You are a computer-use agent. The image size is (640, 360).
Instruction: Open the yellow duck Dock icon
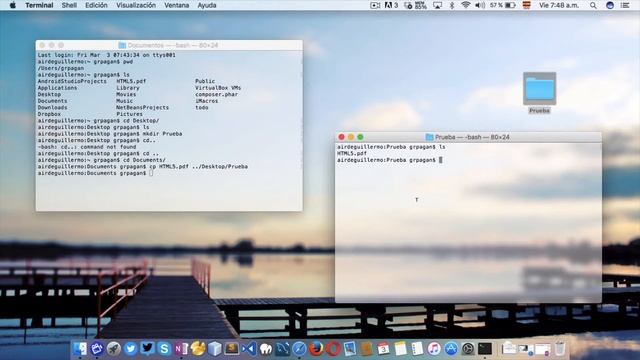[198, 349]
